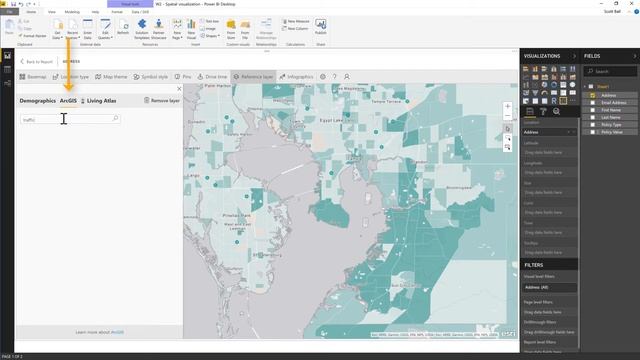Screen dimensions: 640x360
Task: Insert a Text box
Action: click(210, 21)
